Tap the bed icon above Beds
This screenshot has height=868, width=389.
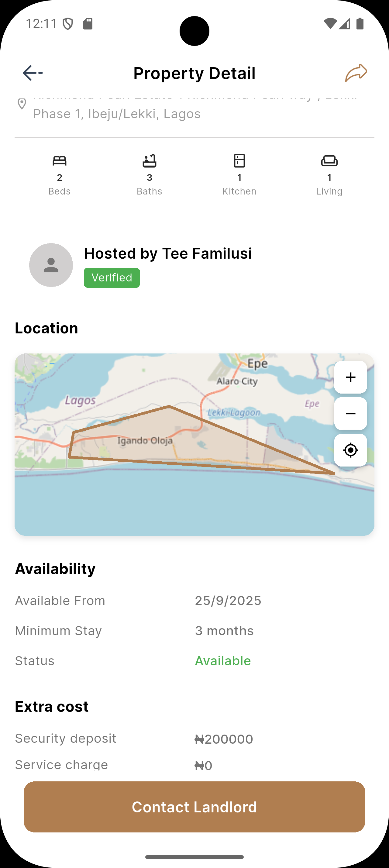click(60, 161)
